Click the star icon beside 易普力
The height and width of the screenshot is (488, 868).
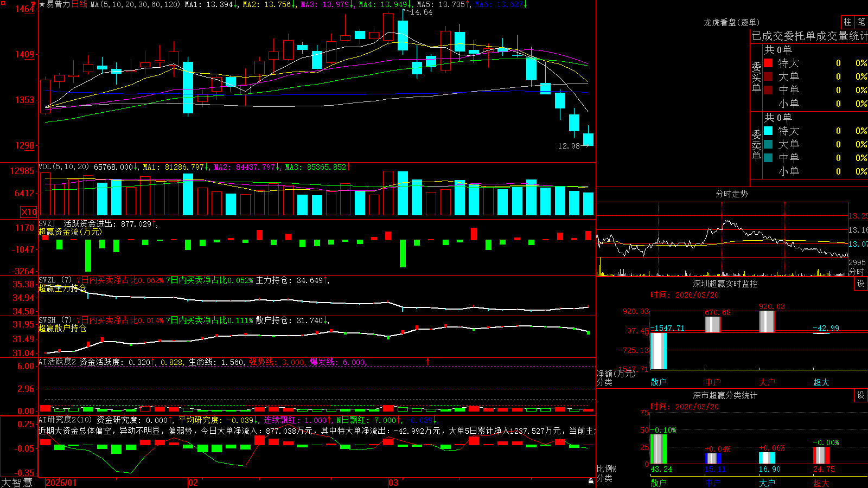point(42,4)
